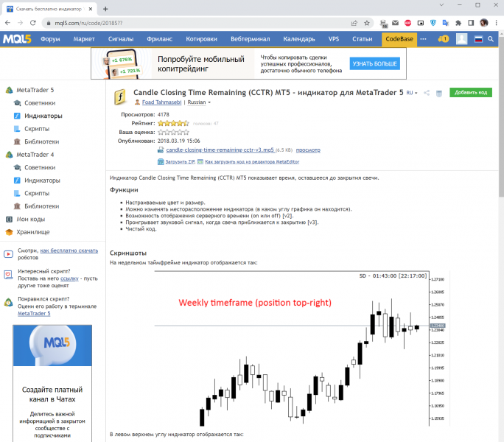Open the Календарь section
This screenshot has height=442, width=504.
pos(299,39)
